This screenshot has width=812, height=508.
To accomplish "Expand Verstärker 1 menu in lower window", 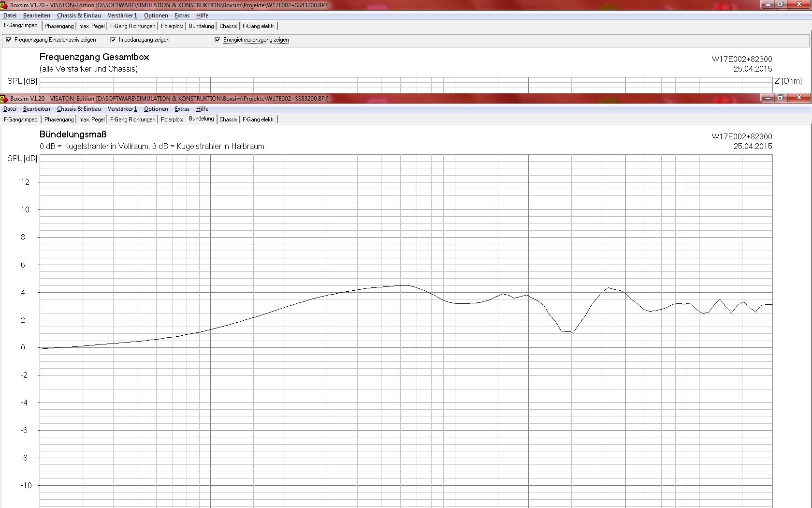I will [122, 109].
